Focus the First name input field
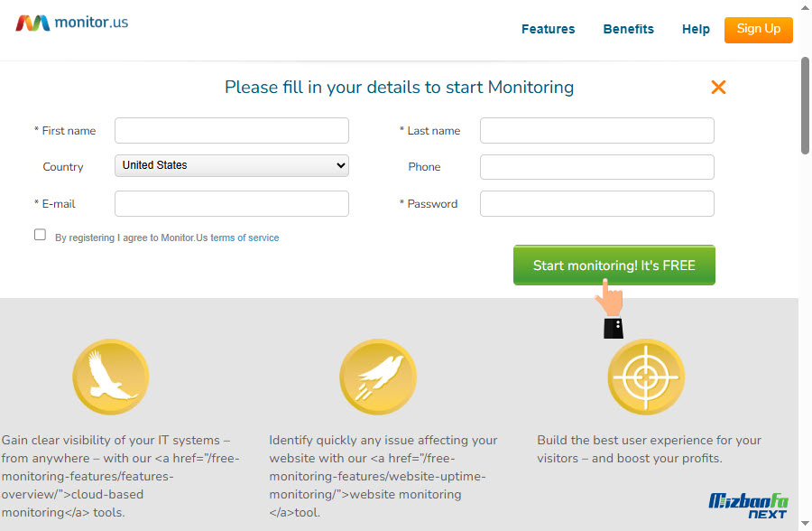 [x=232, y=130]
